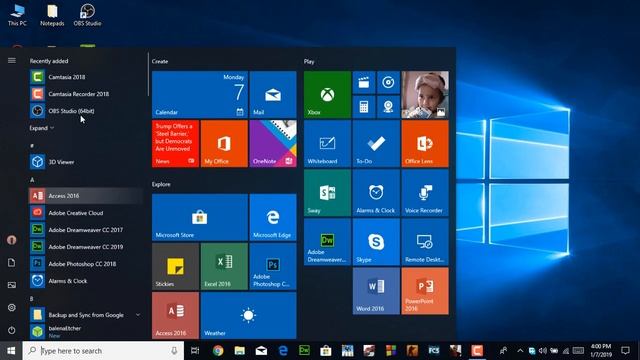Screen dimensions: 640x360
Task: Open the Notepads folder on the desktop
Action: pyautogui.click(x=52, y=15)
